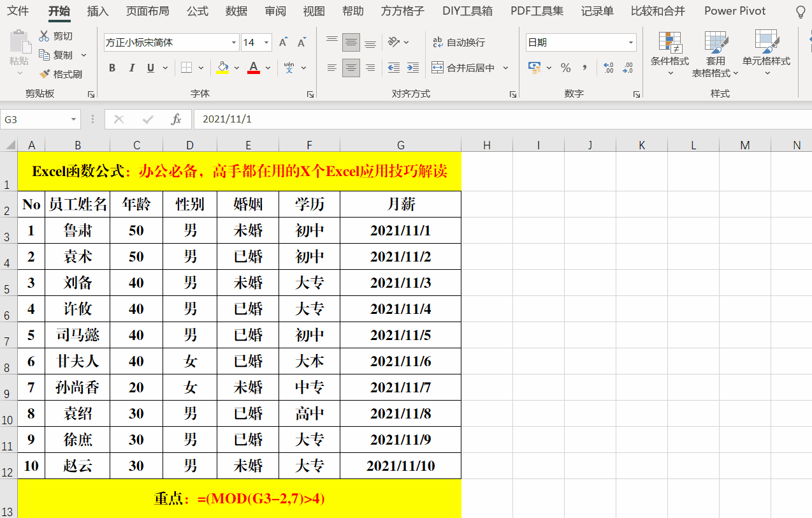Decrease decimal places
This screenshot has height=518, width=812.
[628, 68]
